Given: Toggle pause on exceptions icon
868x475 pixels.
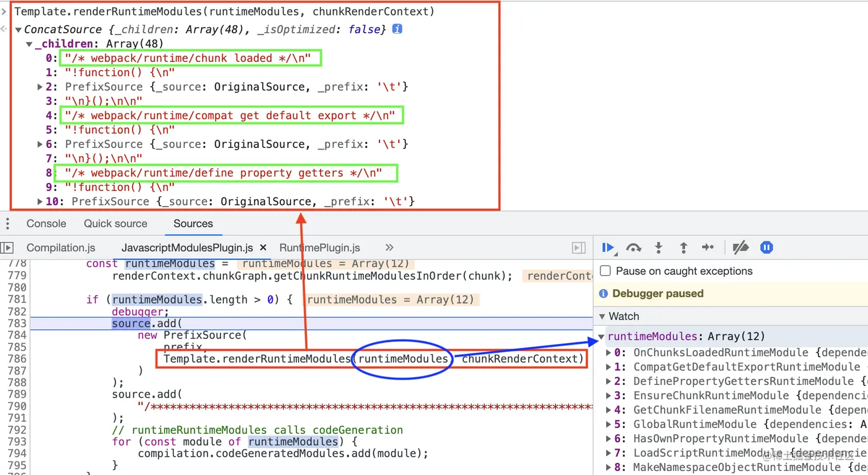Looking at the screenshot, I should [x=766, y=247].
